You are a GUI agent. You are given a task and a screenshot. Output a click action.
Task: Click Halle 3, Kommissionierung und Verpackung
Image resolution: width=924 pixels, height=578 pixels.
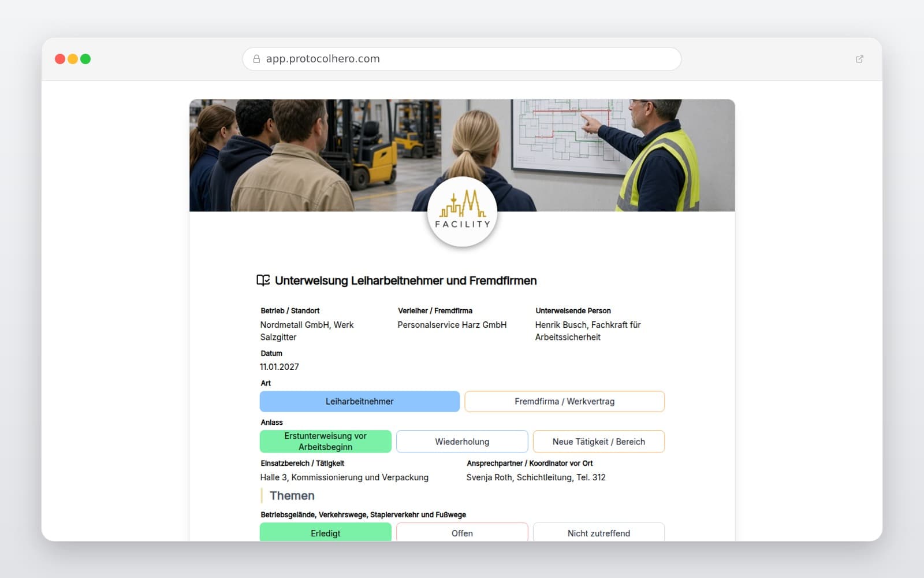(x=344, y=477)
